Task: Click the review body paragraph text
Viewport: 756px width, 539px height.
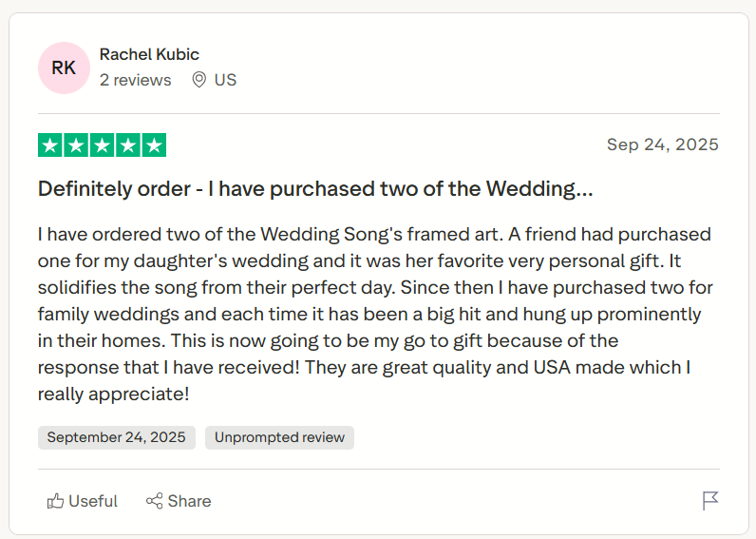Action: (x=375, y=314)
